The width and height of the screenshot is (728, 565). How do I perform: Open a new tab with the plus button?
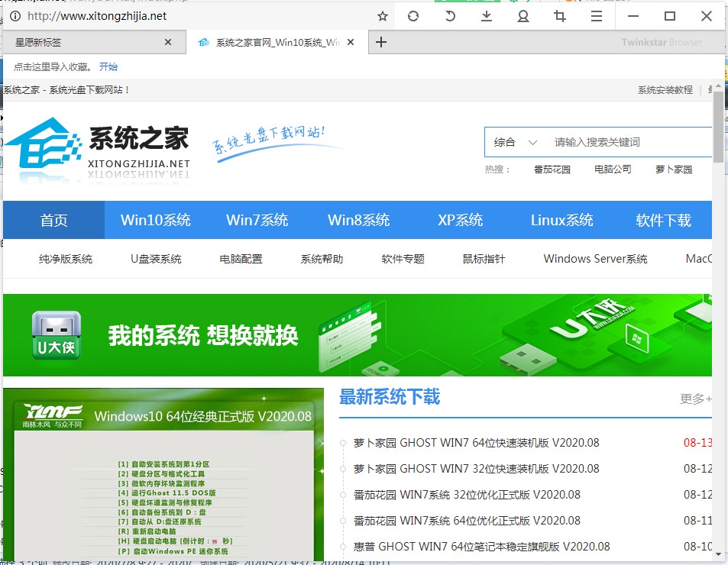coord(380,42)
